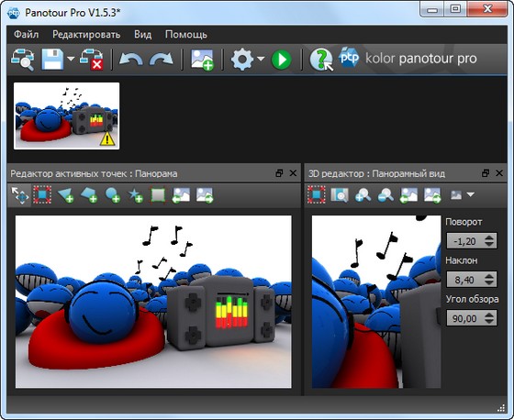This screenshot has width=514, height=420.
Task: Toggle the move/select cursor tool in hotspot editor
Action: tap(19, 195)
